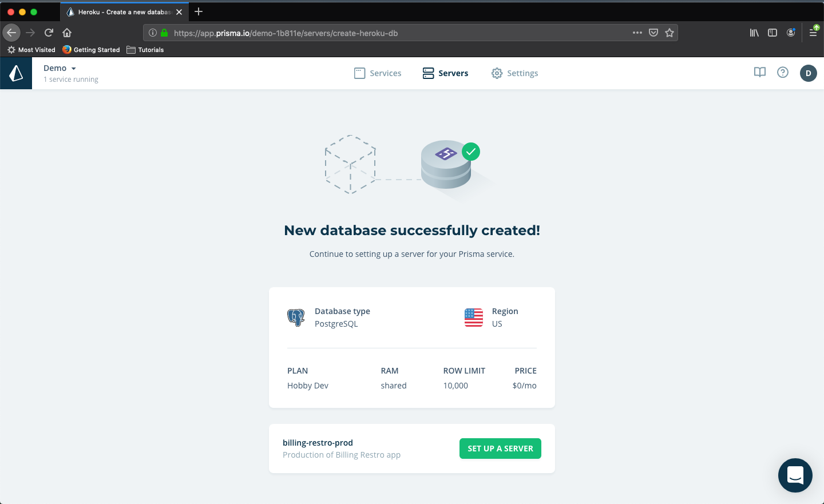824x504 pixels.
Task: Click the help question mark icon
Action: point(783,72)
